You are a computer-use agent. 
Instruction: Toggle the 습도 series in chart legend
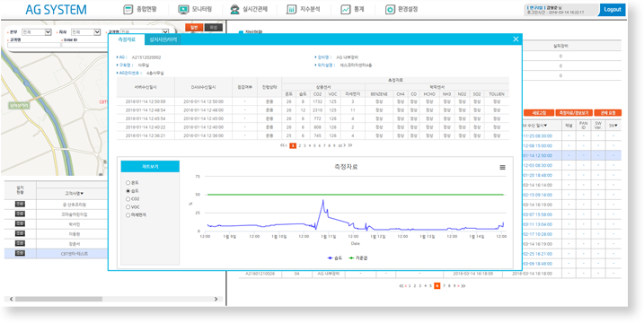[335, 258]
